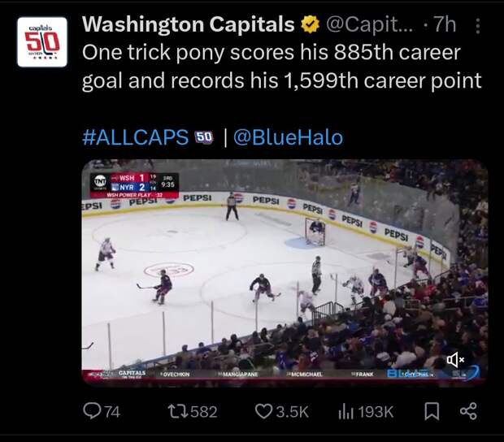This screenshot has height=442, width=504.
Task: Click the tweet text about 885th goal
Action: pos(281,66)
